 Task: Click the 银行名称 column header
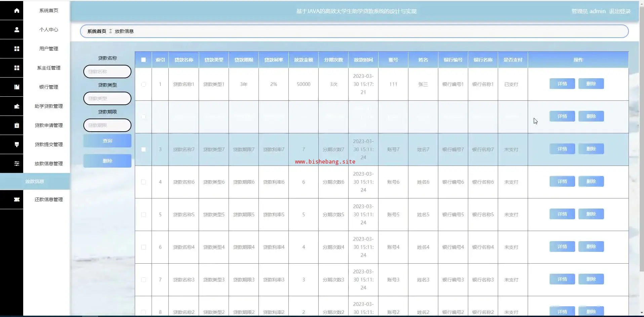483,60
